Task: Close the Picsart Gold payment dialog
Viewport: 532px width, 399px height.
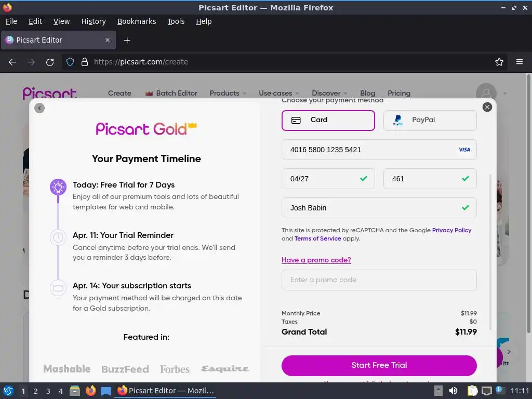Action: tap(487, 107)
